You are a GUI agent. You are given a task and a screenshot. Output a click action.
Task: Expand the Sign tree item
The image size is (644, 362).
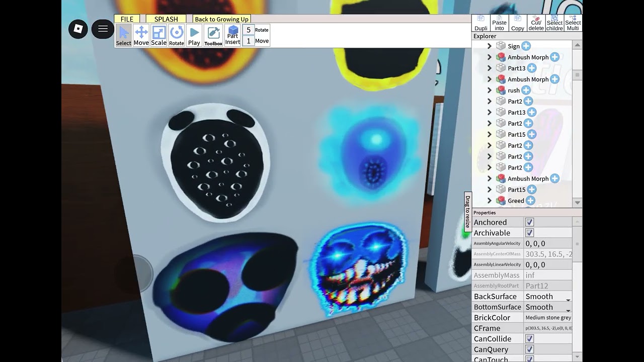(x=489, y=46)
